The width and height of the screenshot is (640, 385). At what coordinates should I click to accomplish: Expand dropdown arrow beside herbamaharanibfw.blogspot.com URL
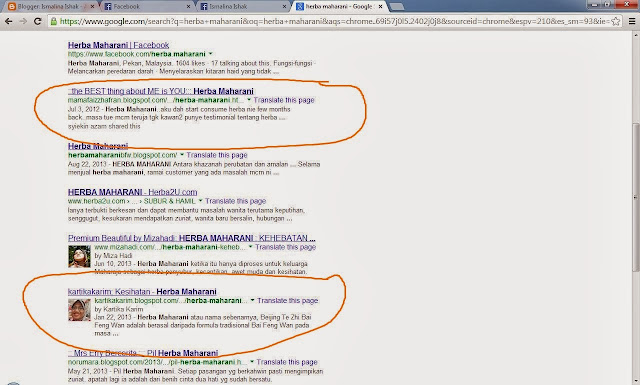tap(182, 155)
